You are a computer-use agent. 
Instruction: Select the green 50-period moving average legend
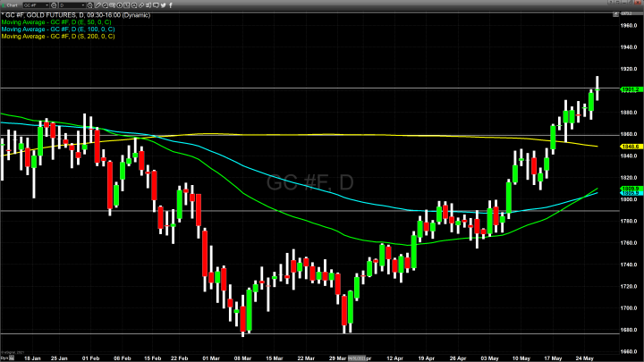(55, 21)
